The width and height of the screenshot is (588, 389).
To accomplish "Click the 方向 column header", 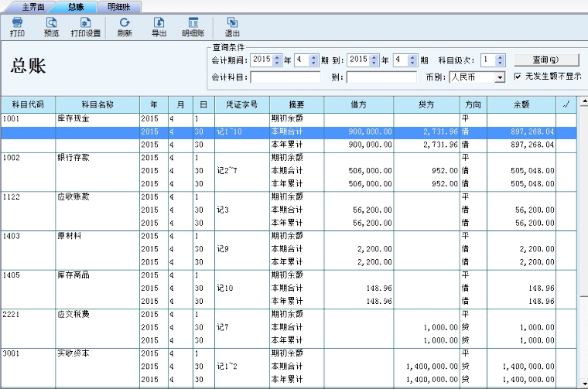I will 473,104.
